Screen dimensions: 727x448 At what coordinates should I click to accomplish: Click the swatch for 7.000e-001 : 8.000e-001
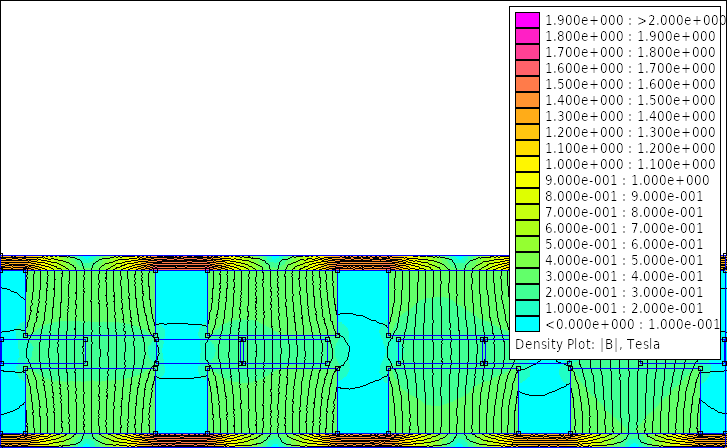coord(527,212)
